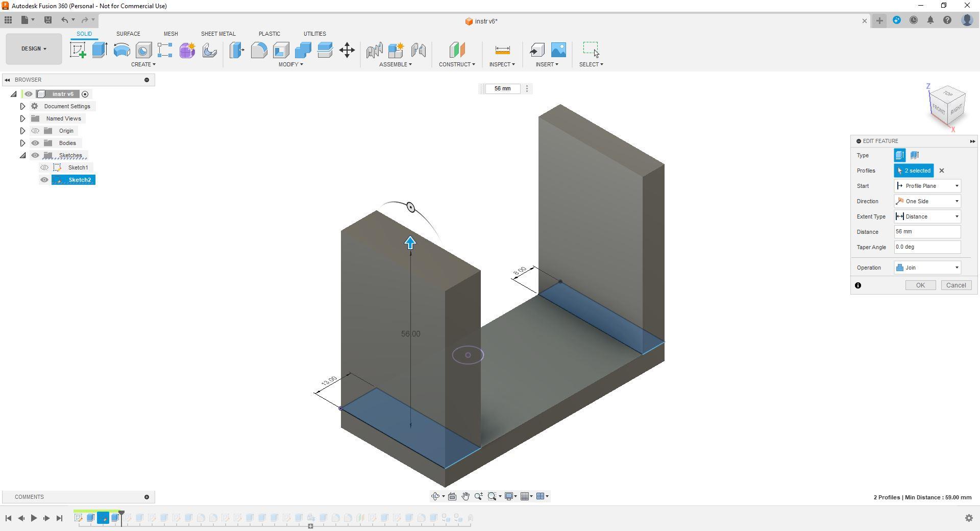Image resolution: width=980 pixels, height=531 pixels.
Task: Toggle visibility of the Origin folder
Action: click(x=35, y=131)
